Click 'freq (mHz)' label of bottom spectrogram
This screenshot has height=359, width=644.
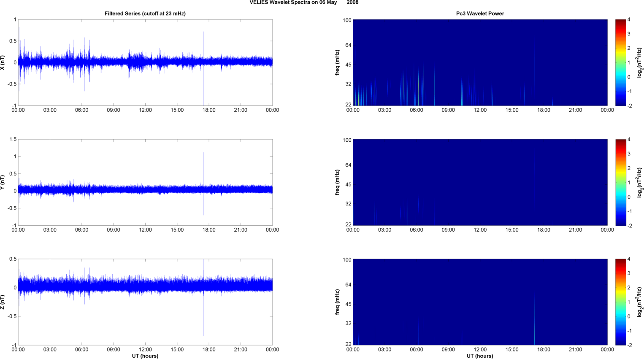coord(337,302)
